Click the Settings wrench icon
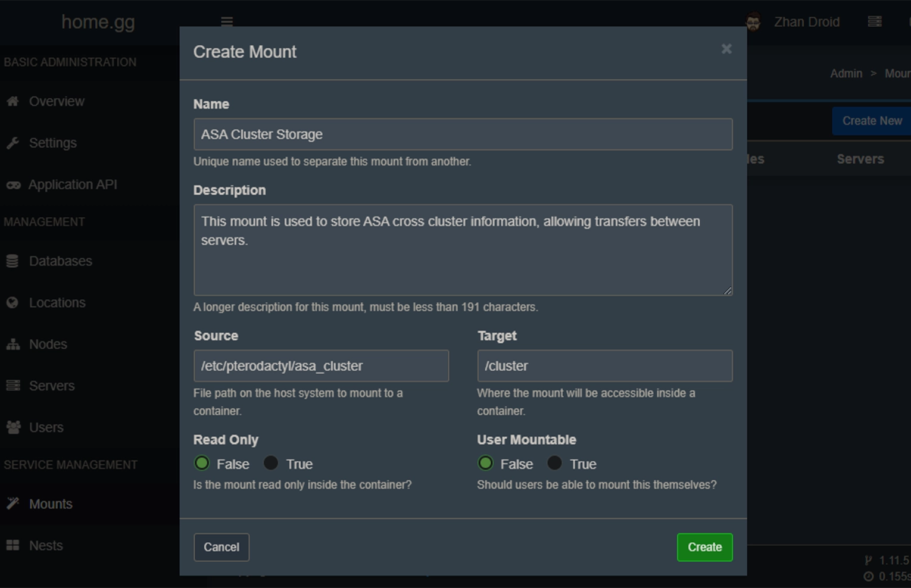The height and width of the screenshot is (588, 911). pyautogui.click(x=13, y=143)
